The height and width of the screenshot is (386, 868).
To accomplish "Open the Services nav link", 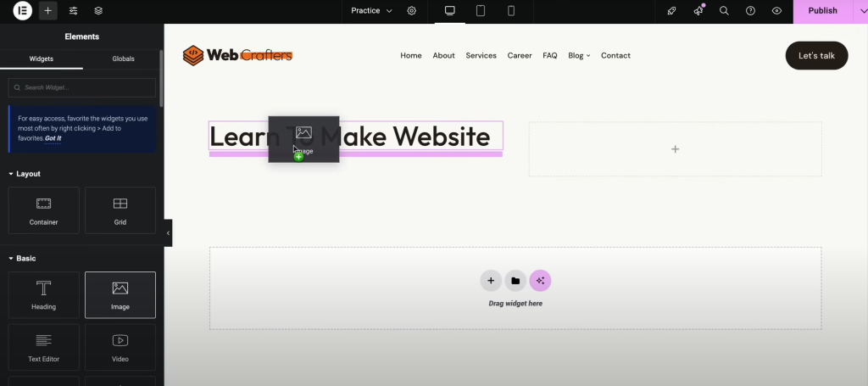I will pyautogui.click(x=481, y=55).
